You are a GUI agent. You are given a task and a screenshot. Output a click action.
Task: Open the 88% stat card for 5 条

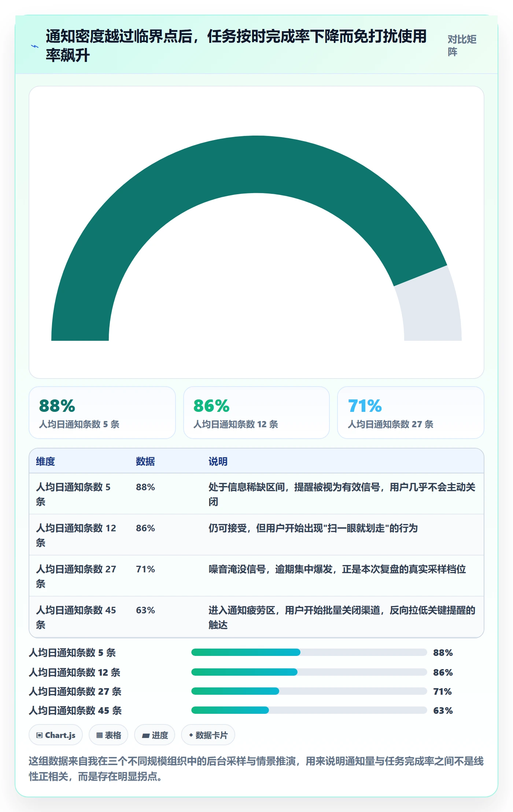(x=102, y=413)
